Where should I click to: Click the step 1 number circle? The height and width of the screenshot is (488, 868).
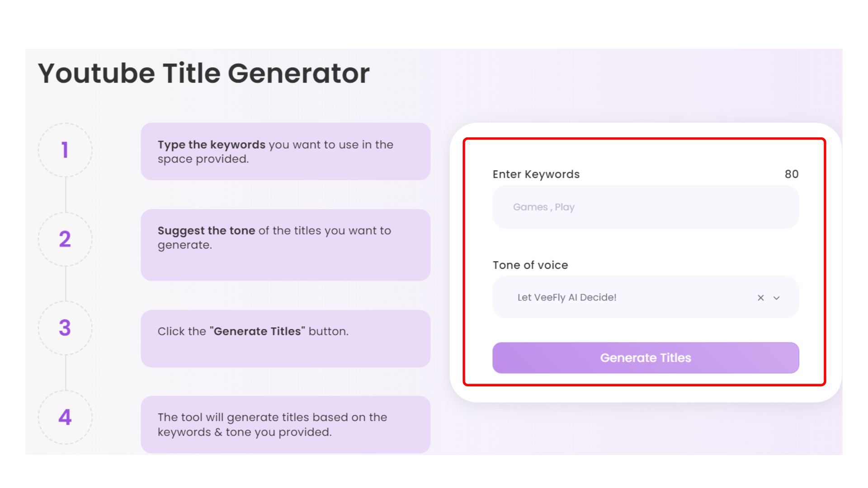pos(65,150)
